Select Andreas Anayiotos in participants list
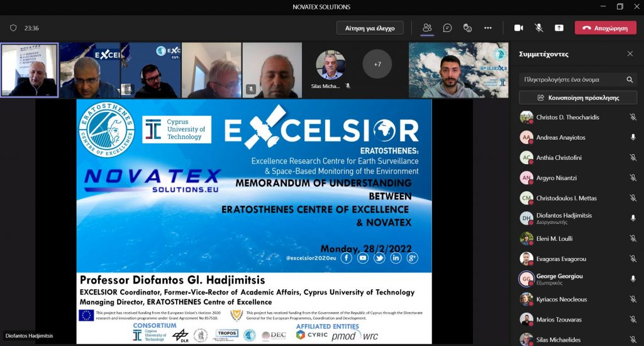 pyautogui.click(x=578, y=137)
